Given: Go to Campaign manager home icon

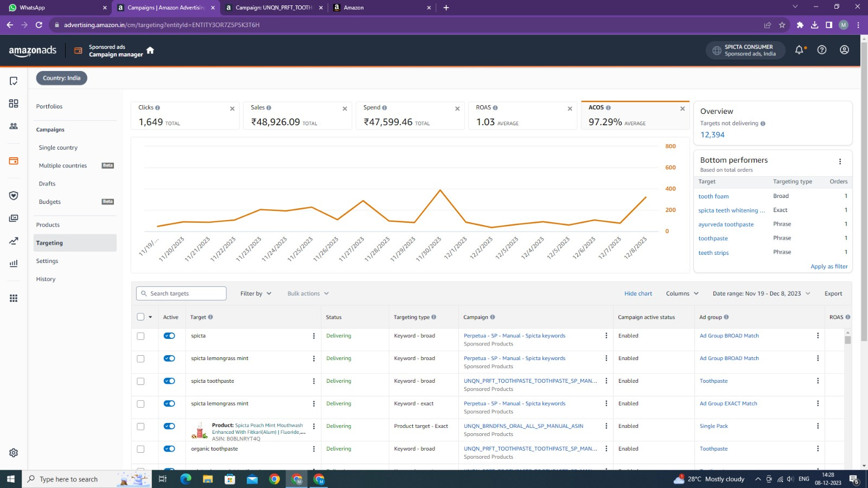Looking at the screenshot, I should tap(150, 50).
